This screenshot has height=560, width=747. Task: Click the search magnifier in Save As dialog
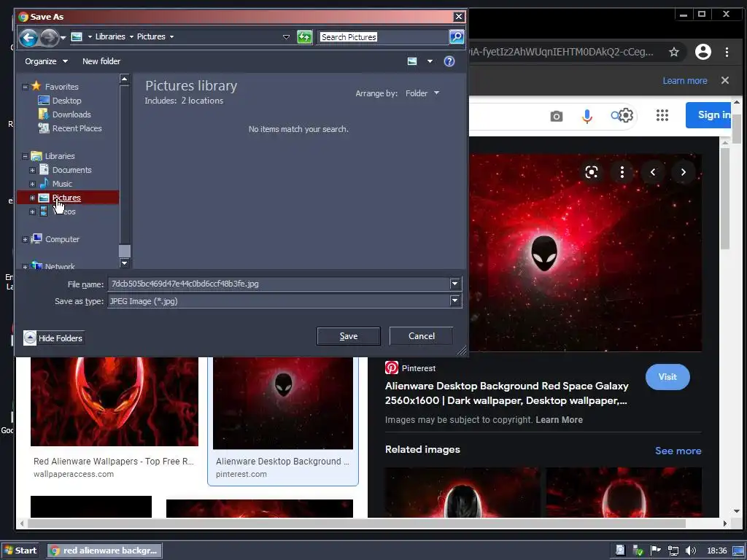(457, 36)
